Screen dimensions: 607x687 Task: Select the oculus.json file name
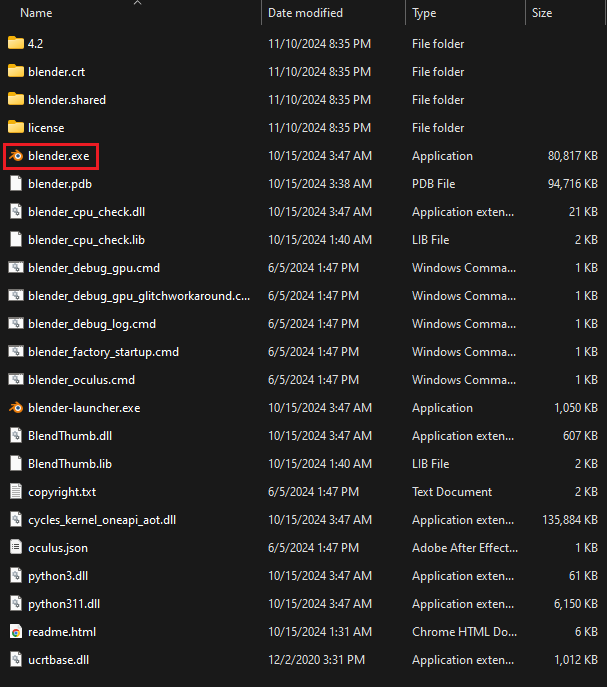[58, 548]
